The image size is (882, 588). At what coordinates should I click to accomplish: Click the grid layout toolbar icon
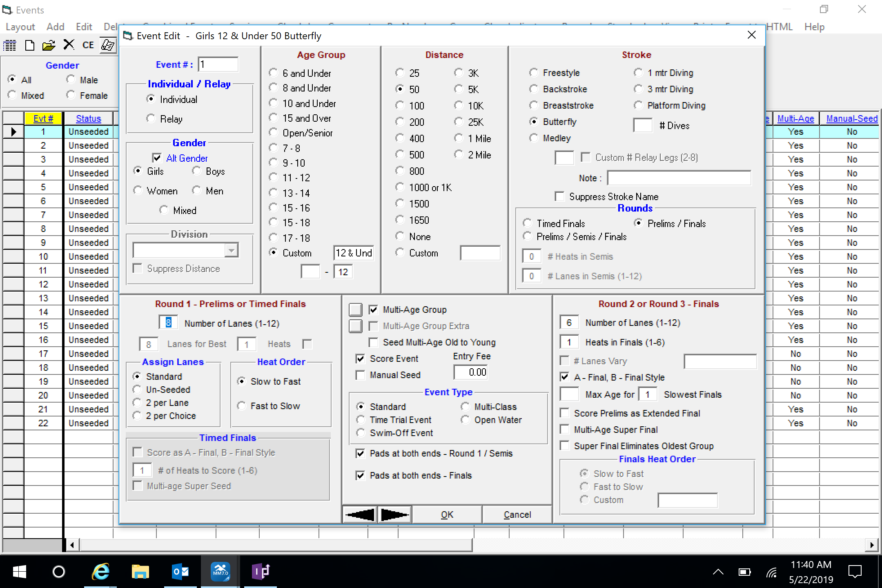coord(10,45)
